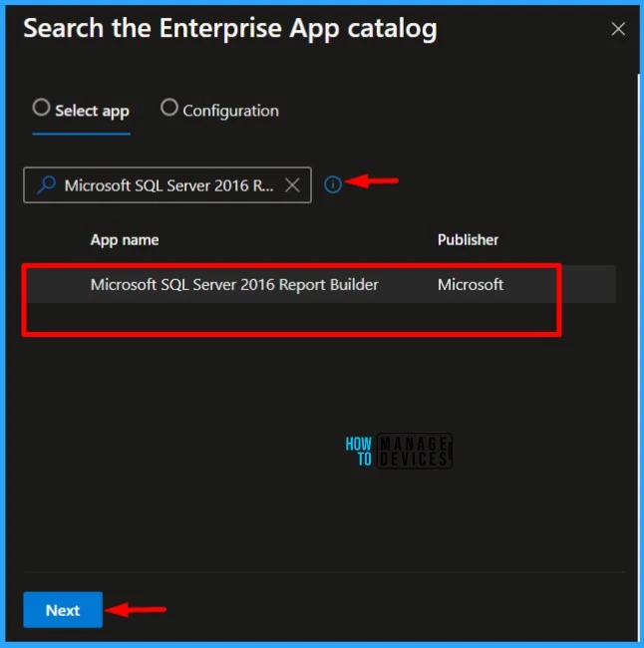This screenshot has height=648, width=644.
Task: Click the search magnifier icon
Action: pyautogui.click(x=46, y=184)
